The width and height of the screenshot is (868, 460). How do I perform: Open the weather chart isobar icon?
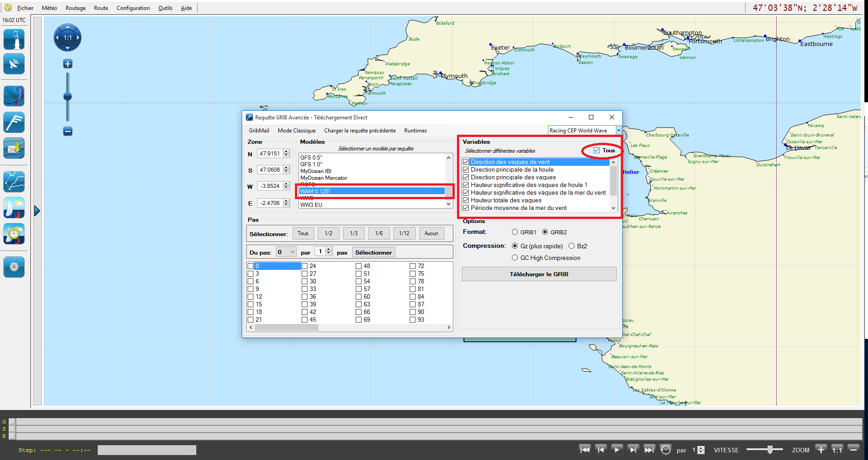click(14, 96)
